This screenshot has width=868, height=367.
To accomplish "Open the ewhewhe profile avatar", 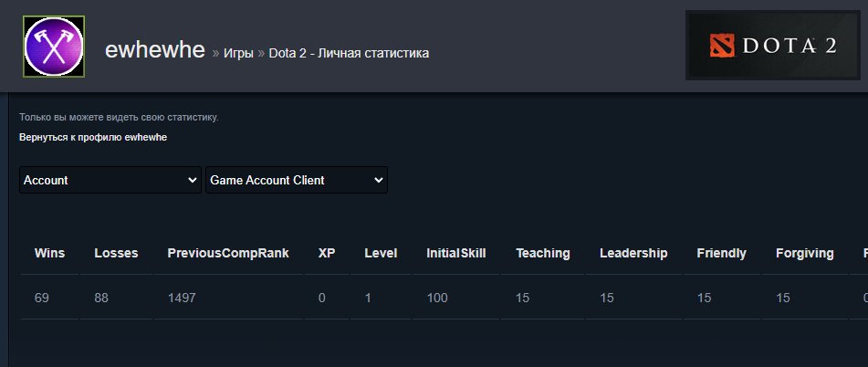I will 54,47.
